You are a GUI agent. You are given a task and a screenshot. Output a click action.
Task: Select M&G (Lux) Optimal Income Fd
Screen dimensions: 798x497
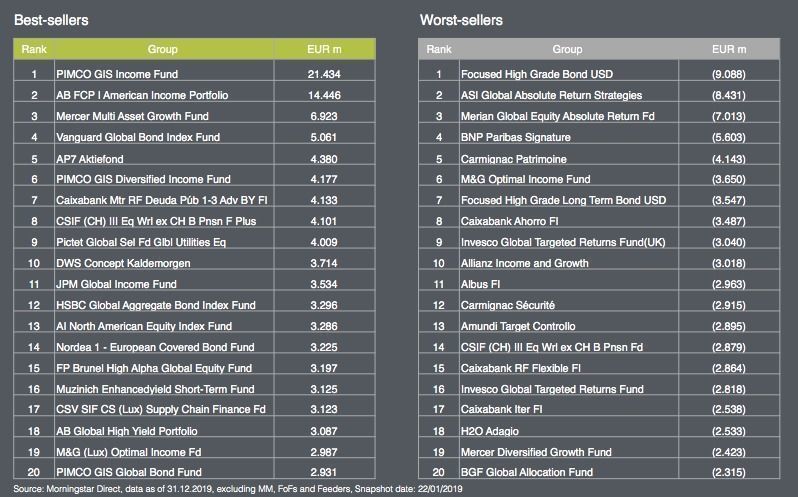point(129,452)
